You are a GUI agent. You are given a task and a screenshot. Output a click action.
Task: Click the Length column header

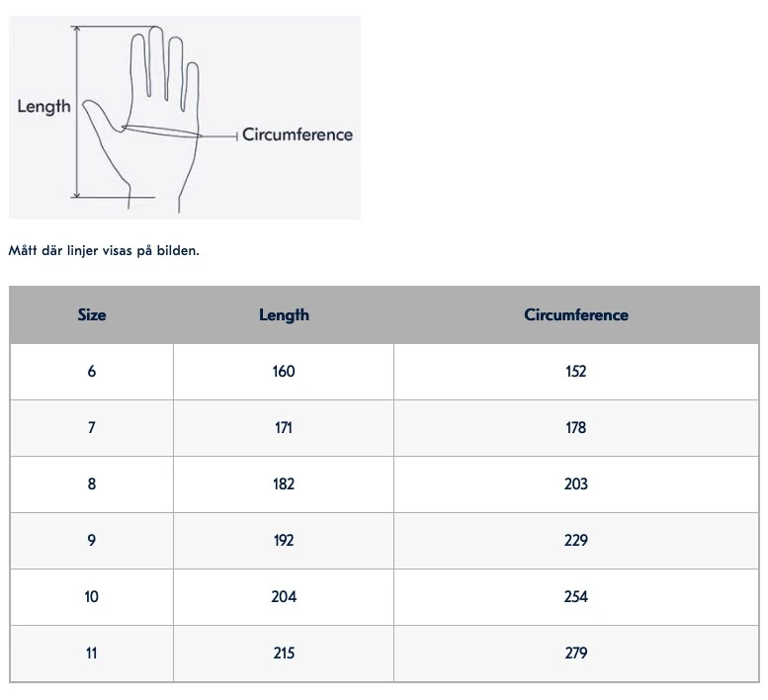click(284, 315)
